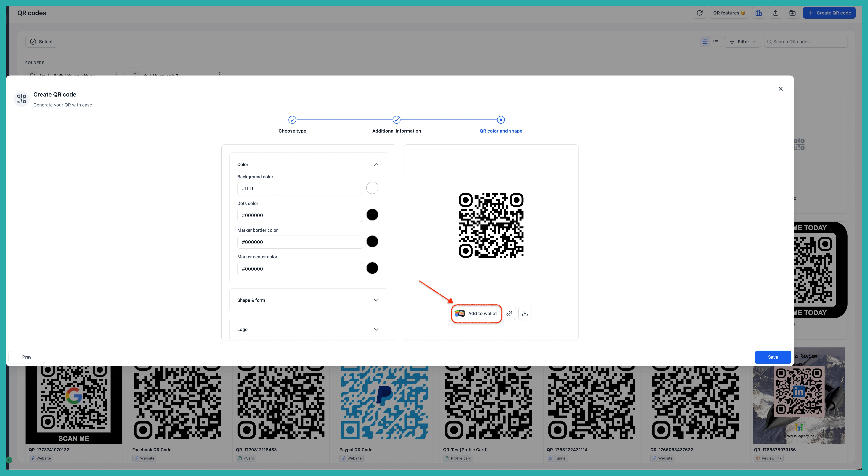
Task: Open the Marker center color swatch
Action: coord(372,268)
